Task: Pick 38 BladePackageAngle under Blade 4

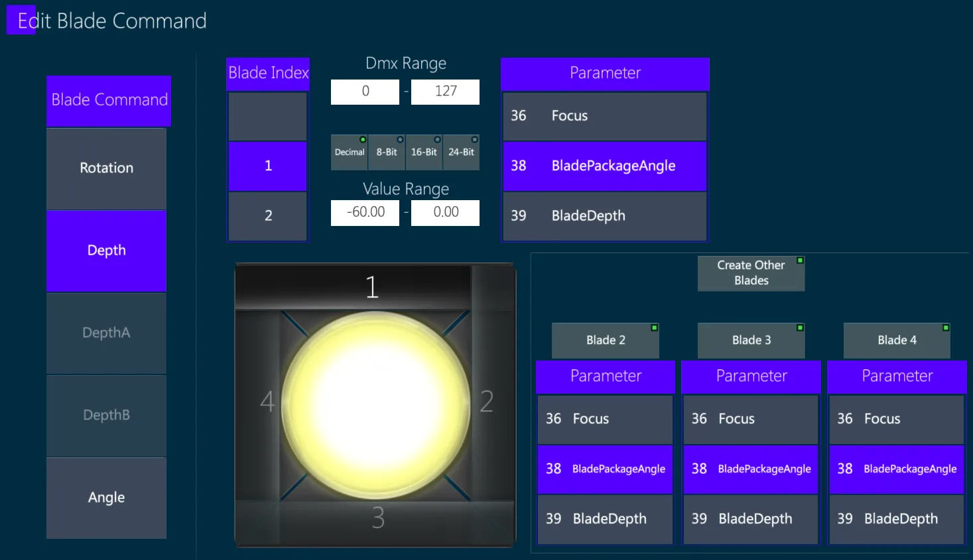Action: point(897,469)
